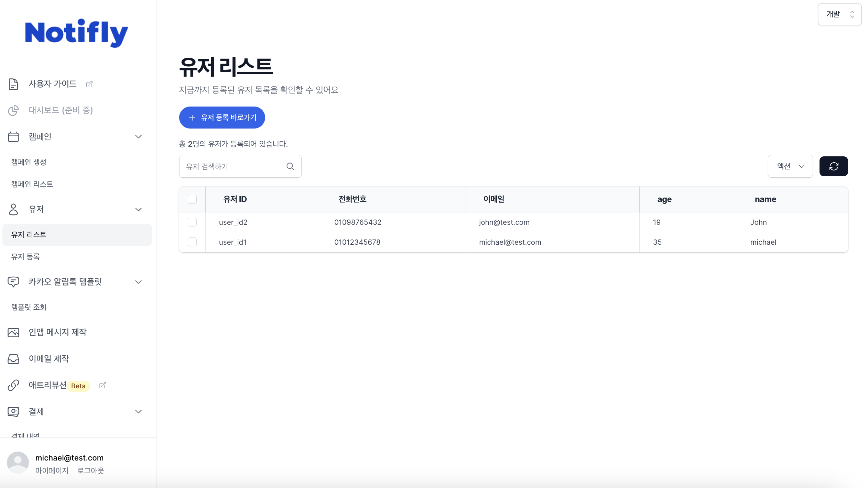Open 사용자 가이드 link

click(53, 84)
